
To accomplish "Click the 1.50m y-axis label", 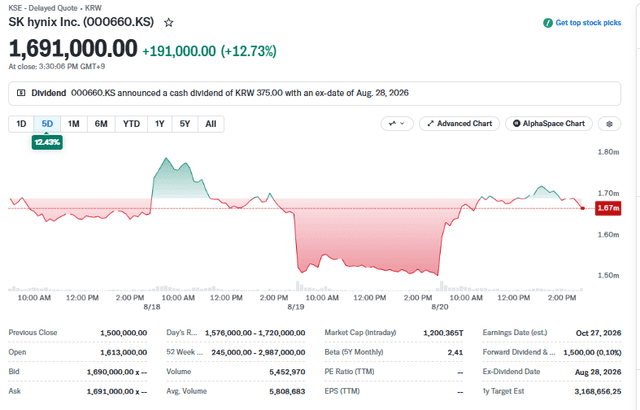I will pyautogui.click(x=608, y=275).
